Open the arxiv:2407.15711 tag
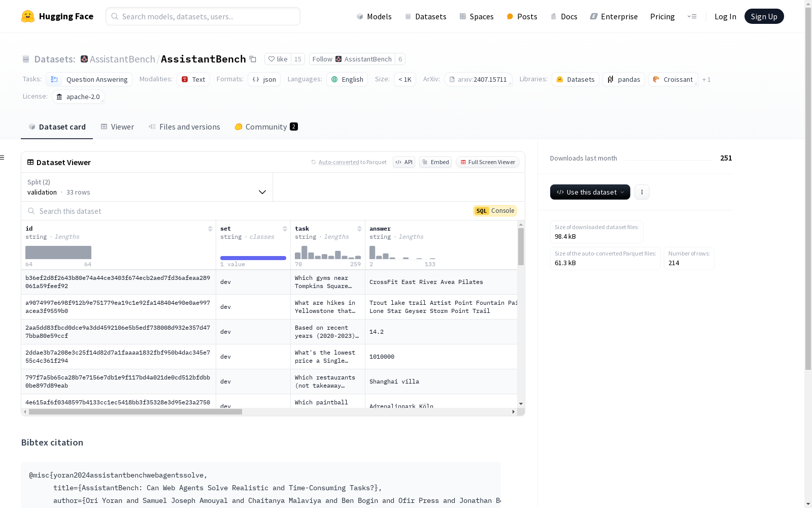This screenshot has height=508, width=812. point(478,79)
